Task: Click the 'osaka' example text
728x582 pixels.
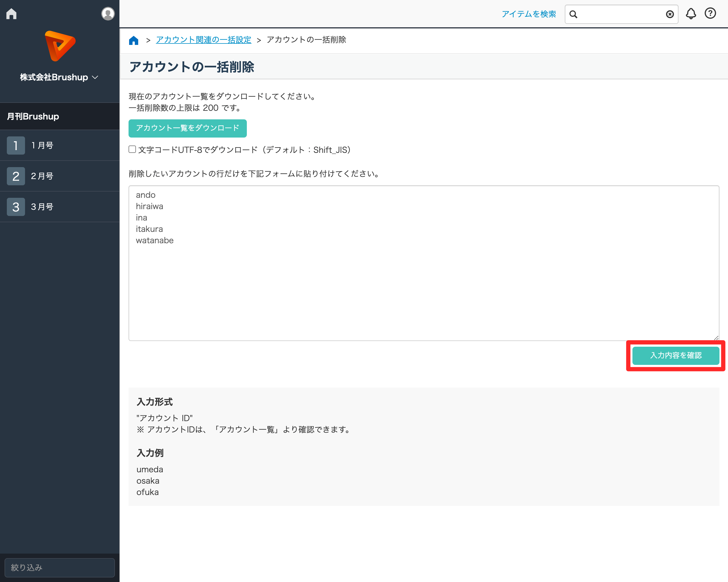Action: tap(148, 481)
